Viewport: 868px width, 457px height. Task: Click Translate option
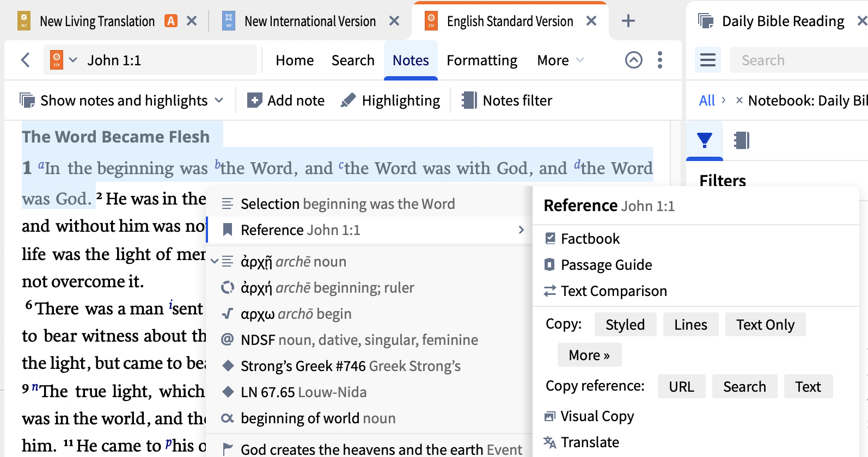581,442
